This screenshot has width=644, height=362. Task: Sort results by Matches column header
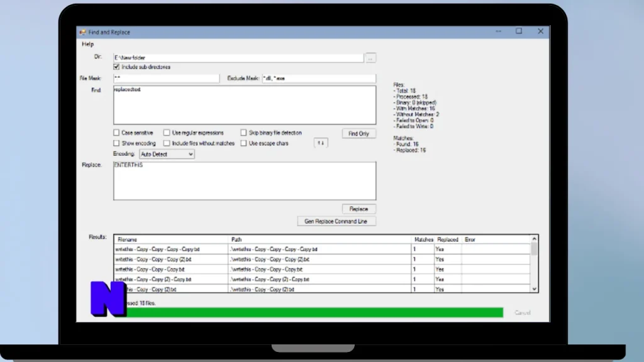[423, 239]
